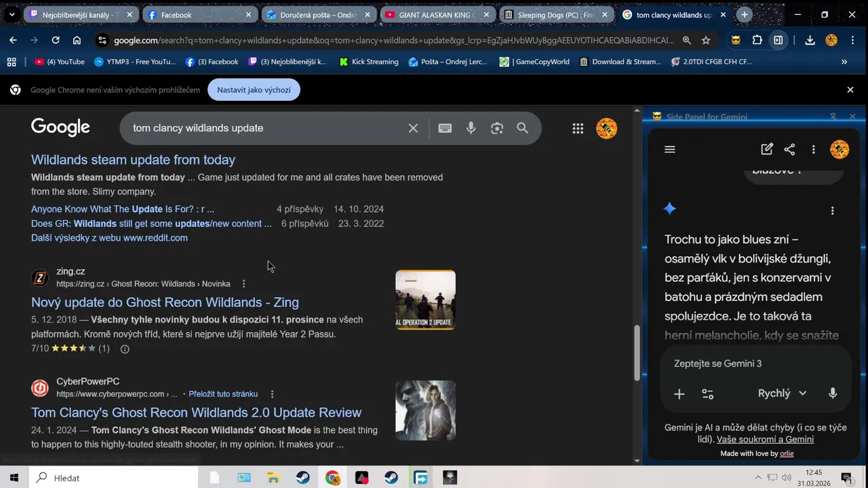The height and width of the screenshot is (488, 868).
Task: Click the address bar URL
Action: pyautogui.click(x=394, y=40)
